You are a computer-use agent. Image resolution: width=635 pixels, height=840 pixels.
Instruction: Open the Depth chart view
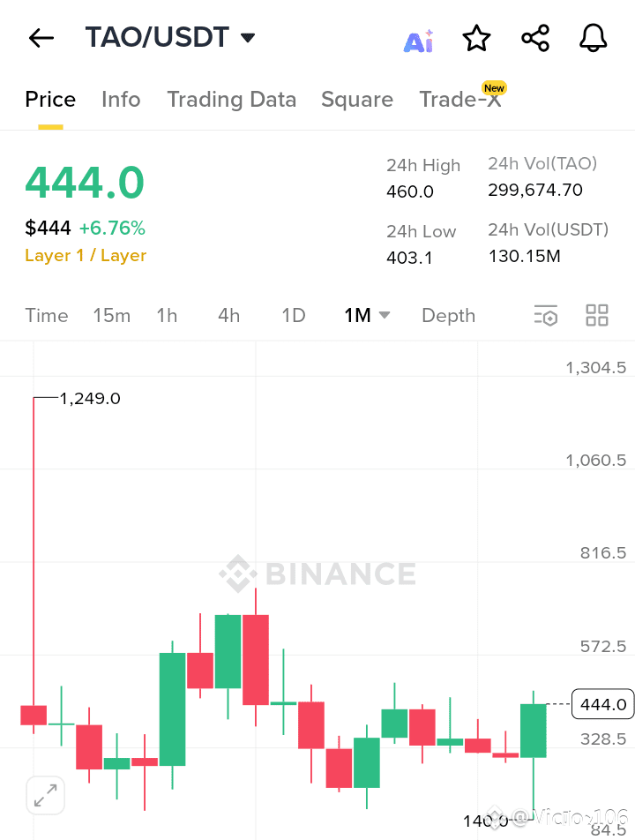(449, 316)
